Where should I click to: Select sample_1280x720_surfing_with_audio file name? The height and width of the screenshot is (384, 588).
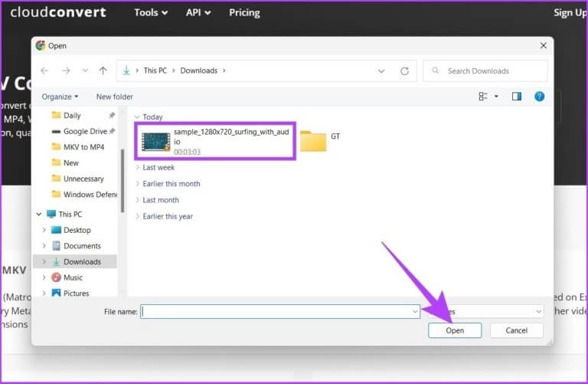231,136
